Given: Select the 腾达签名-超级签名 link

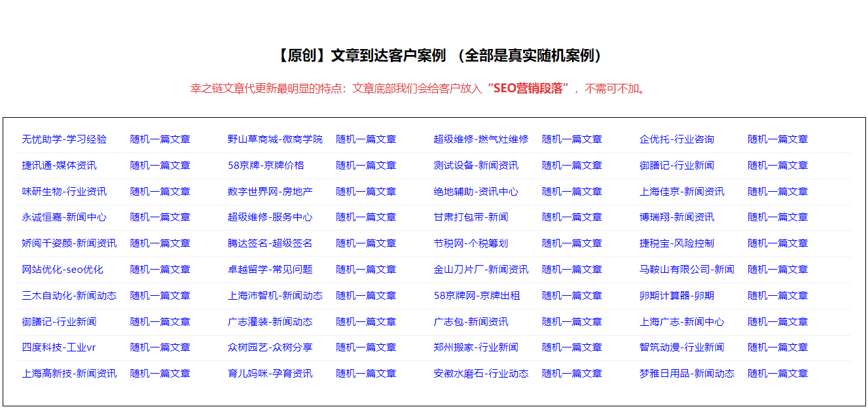Looking at the screenshot, I should pyautogui.click(x=270, y=243).
